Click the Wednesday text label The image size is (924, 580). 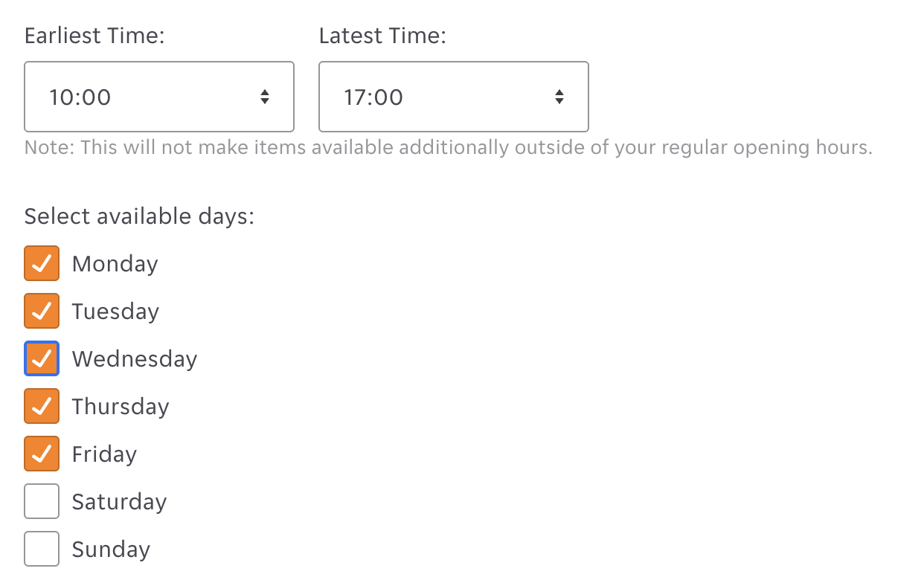135,359
